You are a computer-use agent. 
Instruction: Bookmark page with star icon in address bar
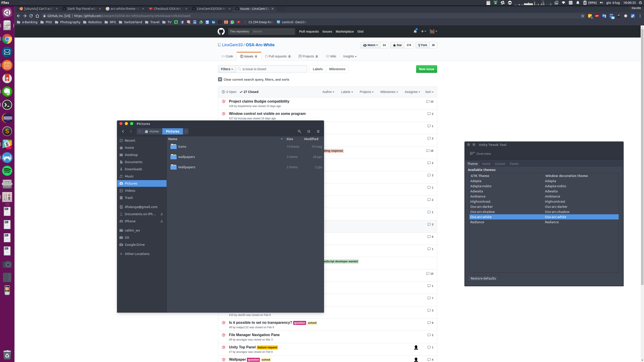point(583,16)
